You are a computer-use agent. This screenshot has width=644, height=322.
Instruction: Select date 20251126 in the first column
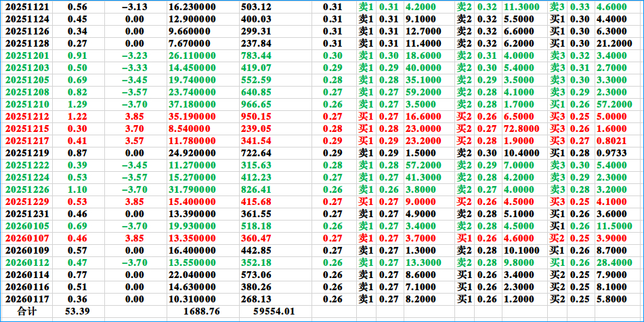coord(26,31)
